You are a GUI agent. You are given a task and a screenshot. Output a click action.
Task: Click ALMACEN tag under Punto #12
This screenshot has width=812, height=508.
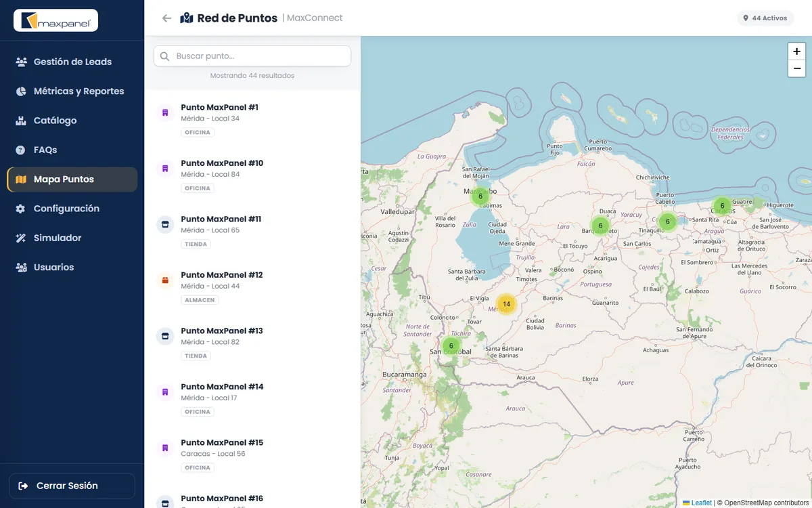pyautogui.click(x=200, y=300)
